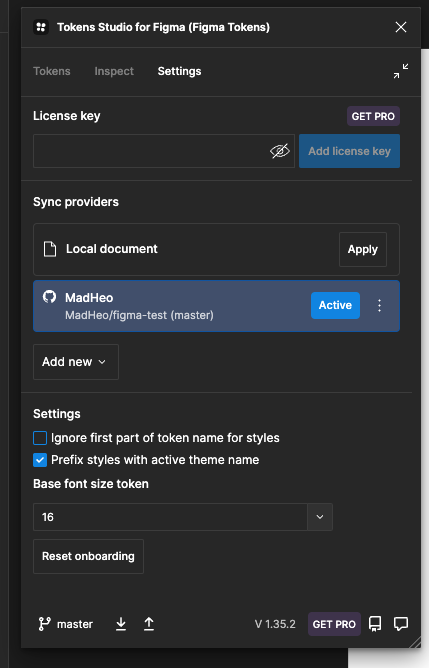The width and height of the screenshot is (429, 668).
Task: Switch to the Inspect tab
Action: [x=114, y=71]
